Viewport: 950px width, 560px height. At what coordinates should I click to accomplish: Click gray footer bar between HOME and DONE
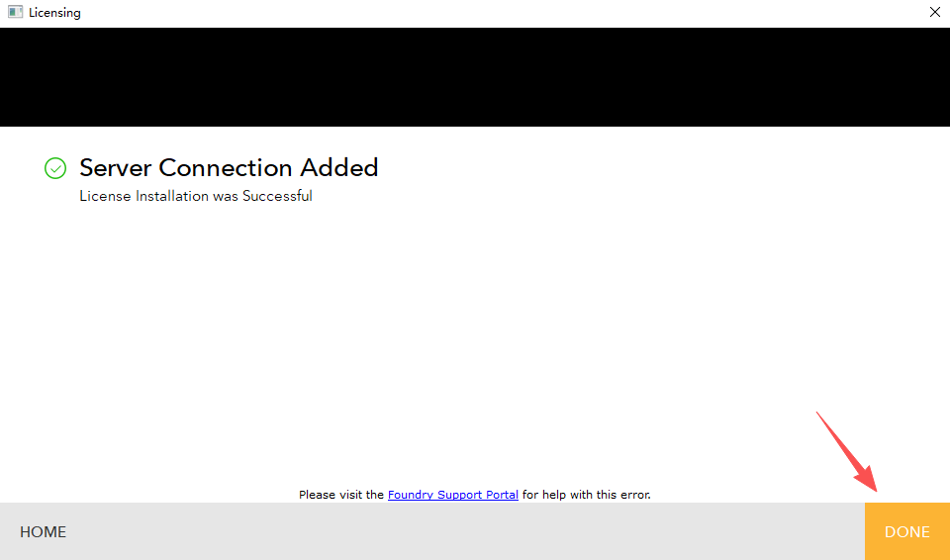(x=465, y=531)
